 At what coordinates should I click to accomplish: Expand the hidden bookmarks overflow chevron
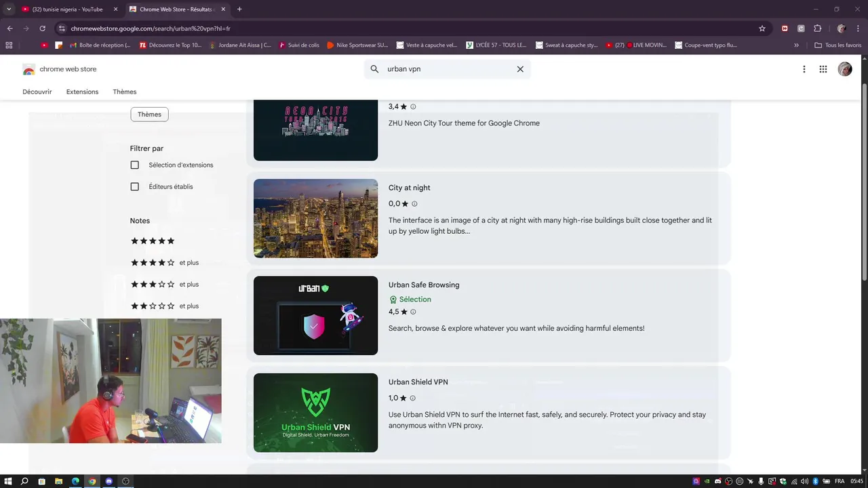[796, 45]
